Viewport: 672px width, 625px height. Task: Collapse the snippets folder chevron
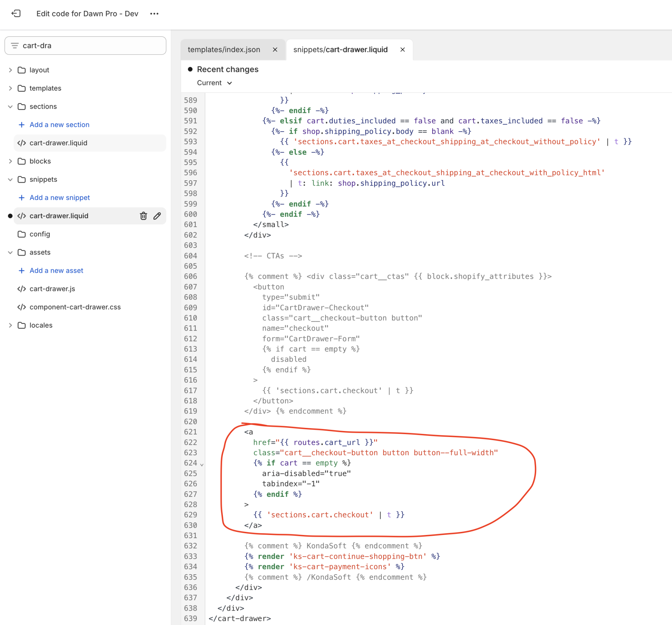(x=10, y=179)
